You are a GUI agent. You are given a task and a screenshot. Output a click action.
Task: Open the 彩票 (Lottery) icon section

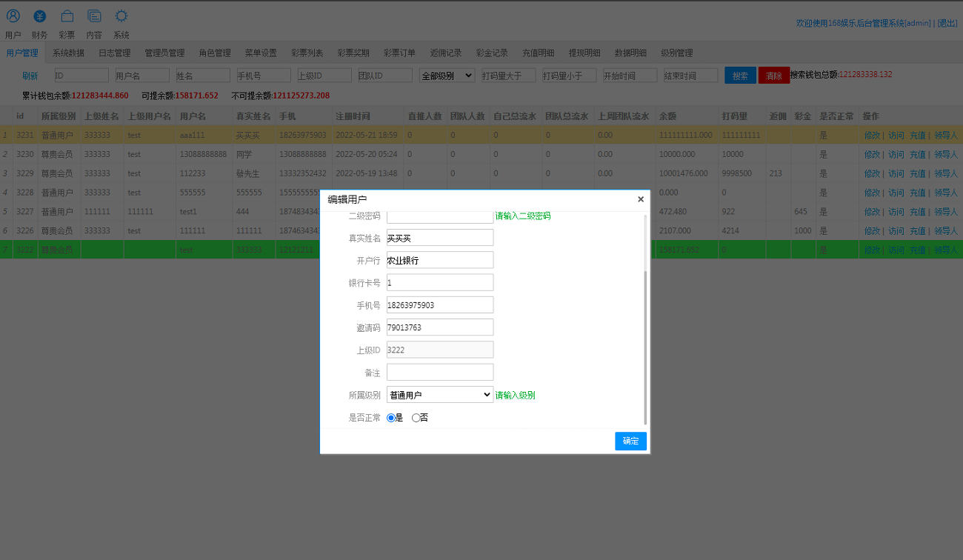tap(67, 16)
